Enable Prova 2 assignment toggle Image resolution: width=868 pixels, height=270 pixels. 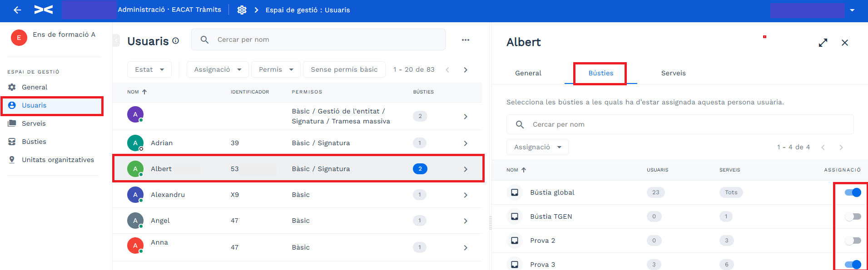[x=853, y=241]
